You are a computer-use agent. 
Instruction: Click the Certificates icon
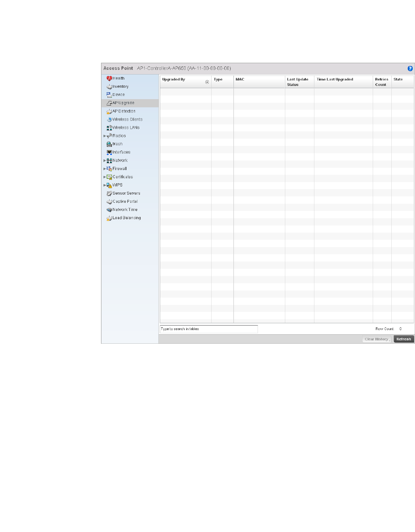click(109, 177)
